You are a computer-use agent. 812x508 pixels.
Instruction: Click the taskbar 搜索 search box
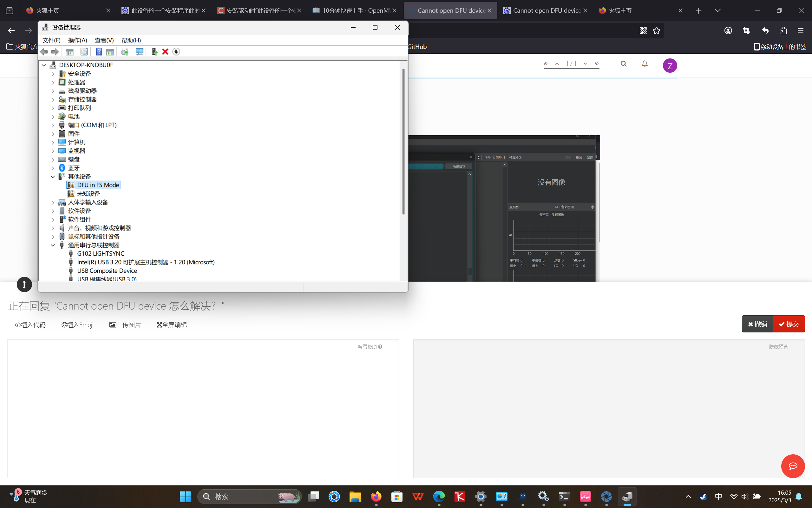249,497
